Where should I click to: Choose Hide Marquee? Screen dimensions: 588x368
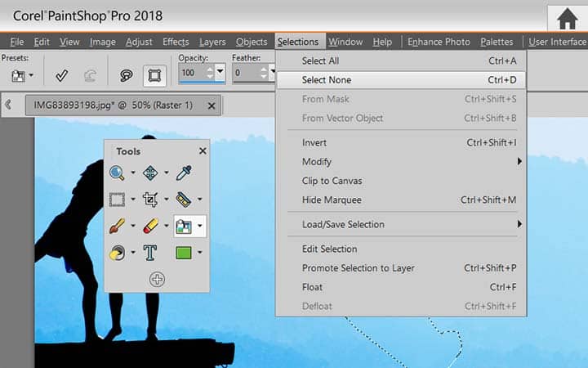pos(401,200)
